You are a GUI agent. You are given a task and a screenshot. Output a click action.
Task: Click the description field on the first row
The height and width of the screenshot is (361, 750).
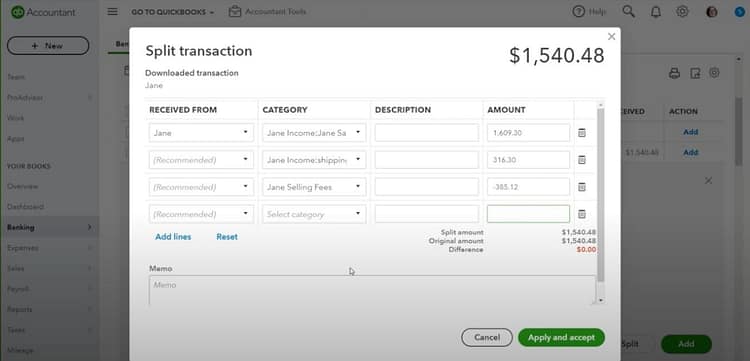pyautogui.click(x=427, y=133)
